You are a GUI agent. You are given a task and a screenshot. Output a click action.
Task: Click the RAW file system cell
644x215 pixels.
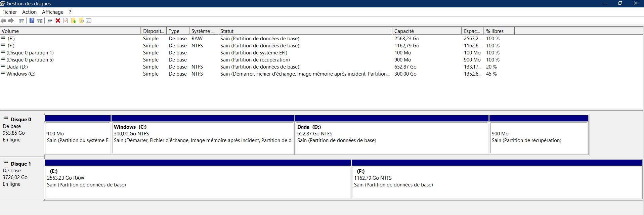point(197,39)
